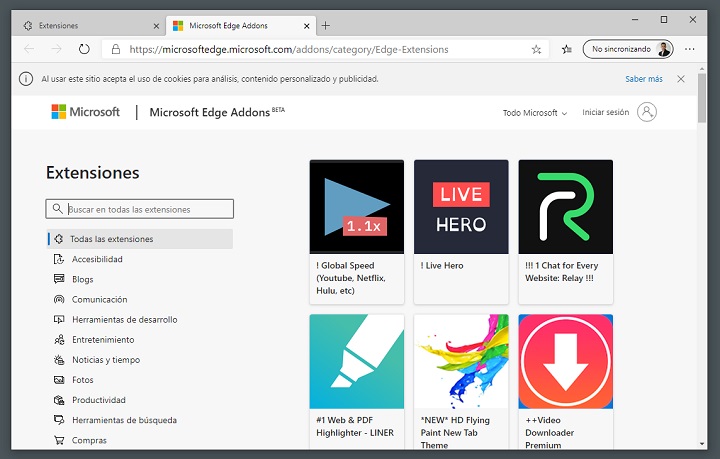
Task: Close the Extensiones tab
Action: 156,26
